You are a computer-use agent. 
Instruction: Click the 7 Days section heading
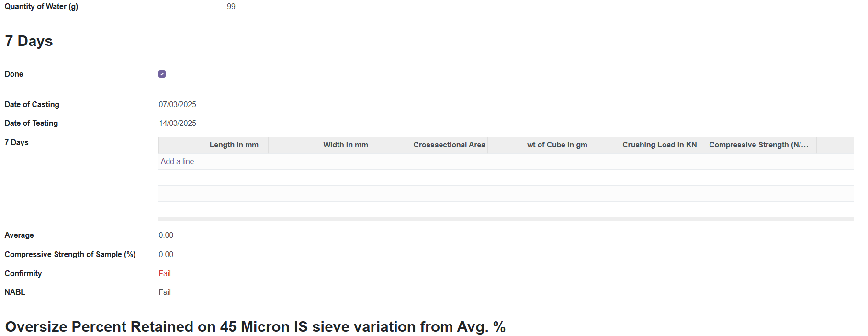[29, 41]
